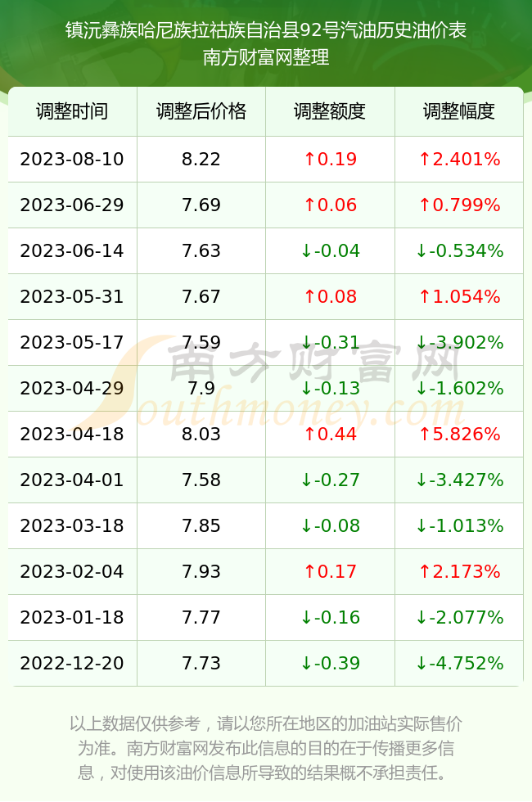Click the 调整额度 column header

click(x=330, y=111)
